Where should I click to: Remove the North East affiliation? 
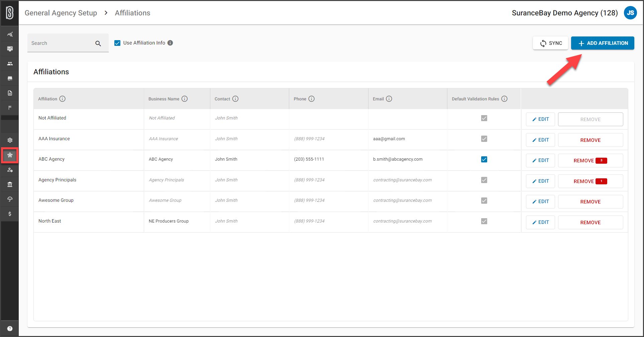[591, 222]
